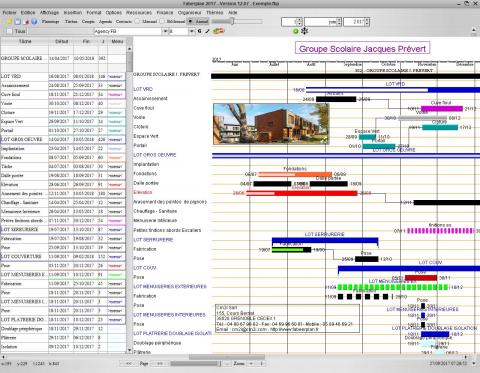Open the Affichage menu
The image size is (480, 373).
(49, 12)
